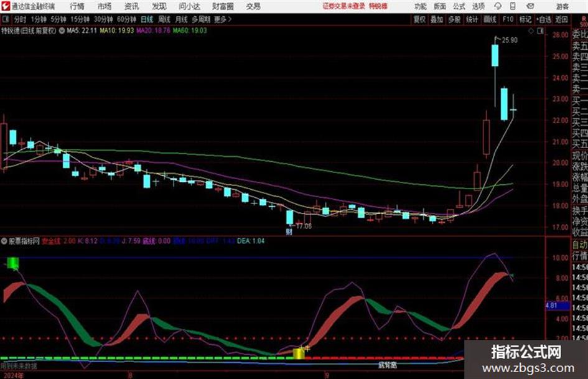Switch to the 30分钟 period
This screenshot has width=588, height=379.
point(103,19)
